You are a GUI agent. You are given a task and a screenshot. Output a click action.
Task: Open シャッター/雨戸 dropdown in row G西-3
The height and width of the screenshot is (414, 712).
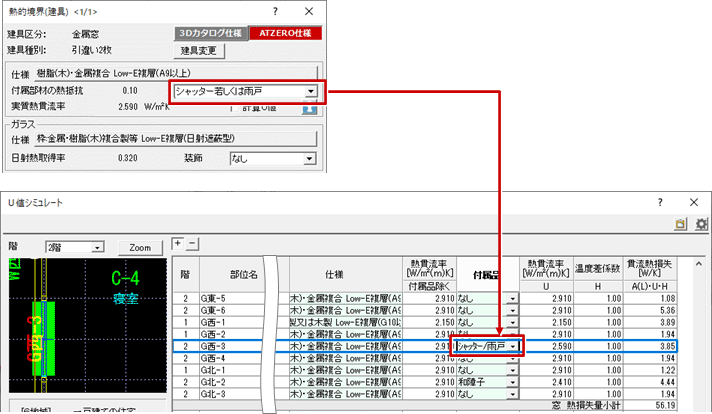click(513, 346)
